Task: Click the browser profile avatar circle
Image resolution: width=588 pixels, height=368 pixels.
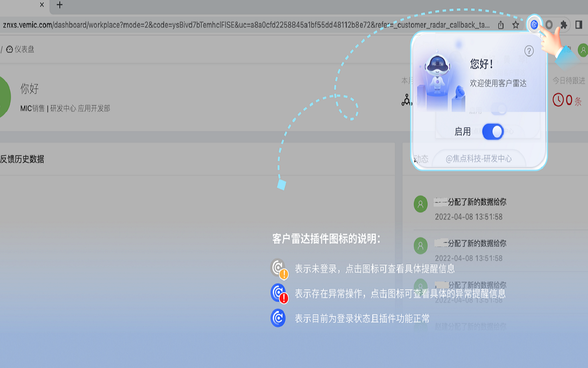Action: coord(548,25)
